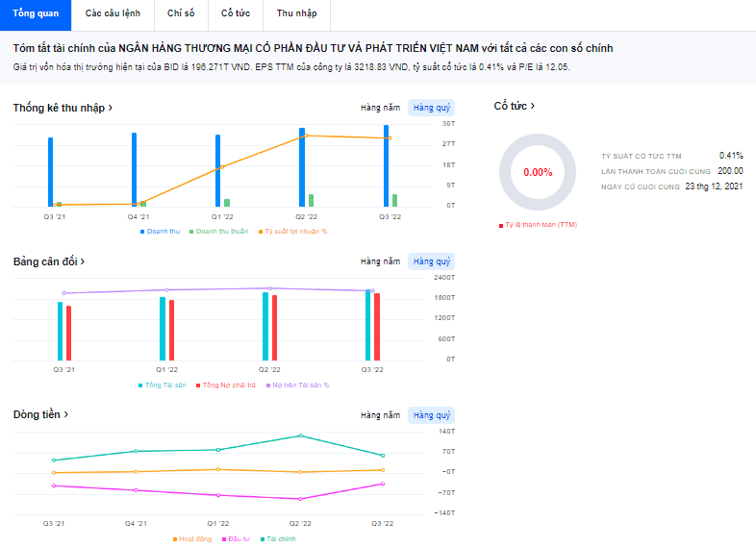The width and height of the screenshot is (756, 547).
Task: Select the Thu nhập tab
Action: tap(297, 13)
